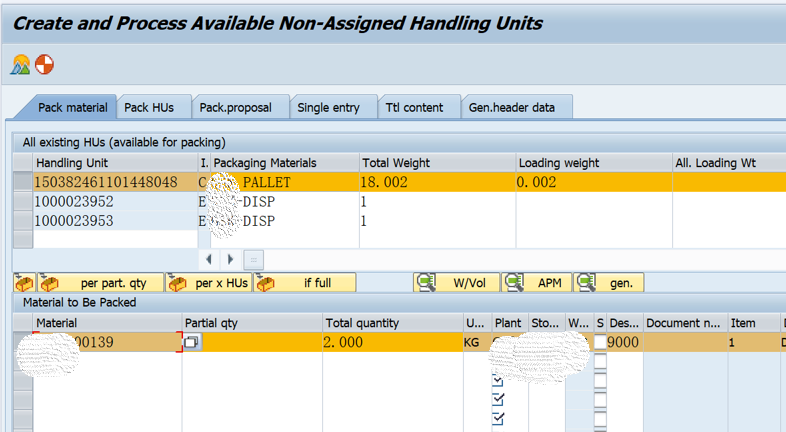Click the material cell ending in 00139
The image size is (786, 432).
click(x=107, y=342)
